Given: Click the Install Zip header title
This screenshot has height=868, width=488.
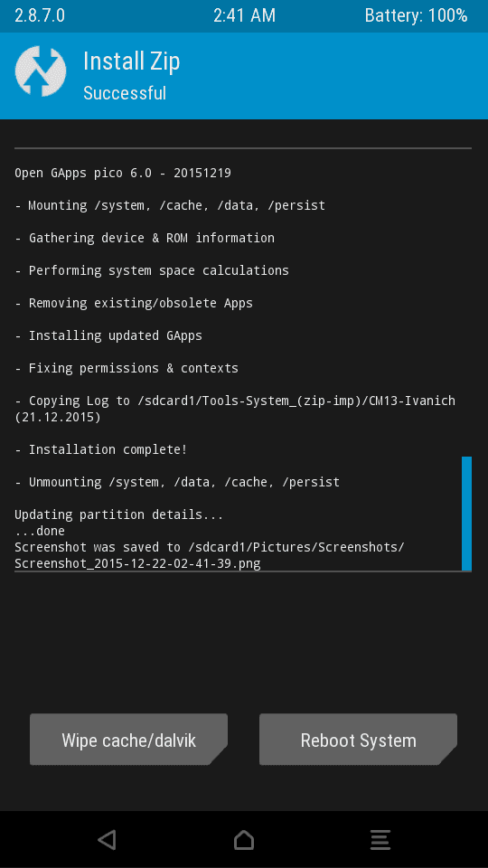Looking at the screenshot, I should 131,61.
